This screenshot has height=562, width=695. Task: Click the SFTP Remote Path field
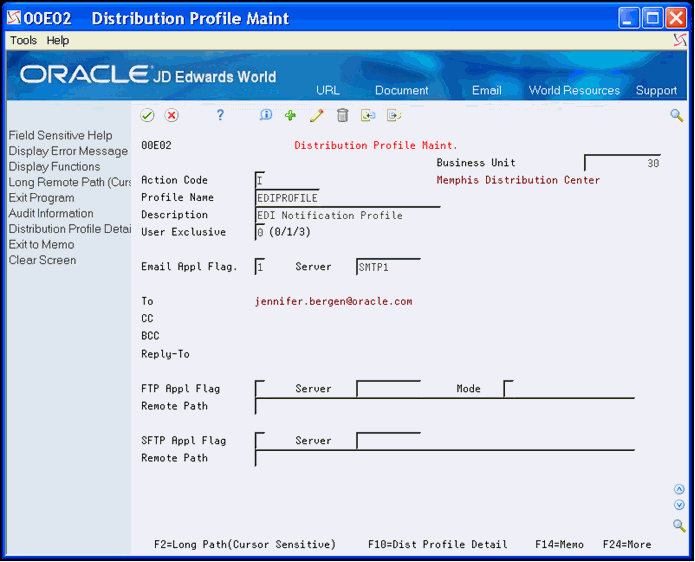(x=445, y=458)
